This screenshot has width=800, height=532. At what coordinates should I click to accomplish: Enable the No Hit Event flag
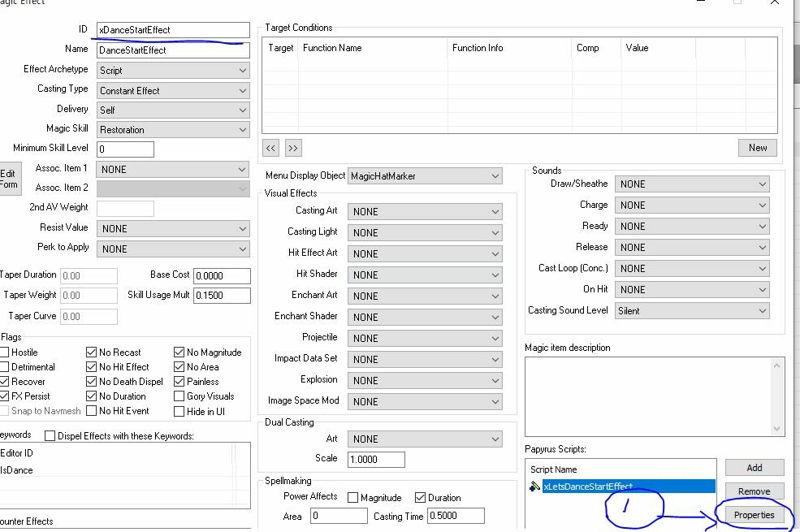point(91,411)
